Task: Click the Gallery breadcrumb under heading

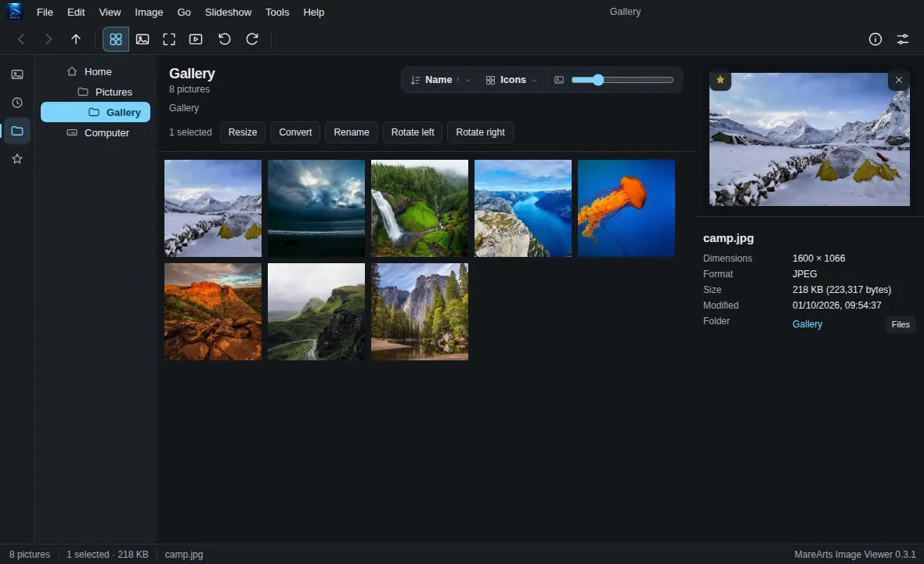Action: pyautogui.click(x=184, y=108)
